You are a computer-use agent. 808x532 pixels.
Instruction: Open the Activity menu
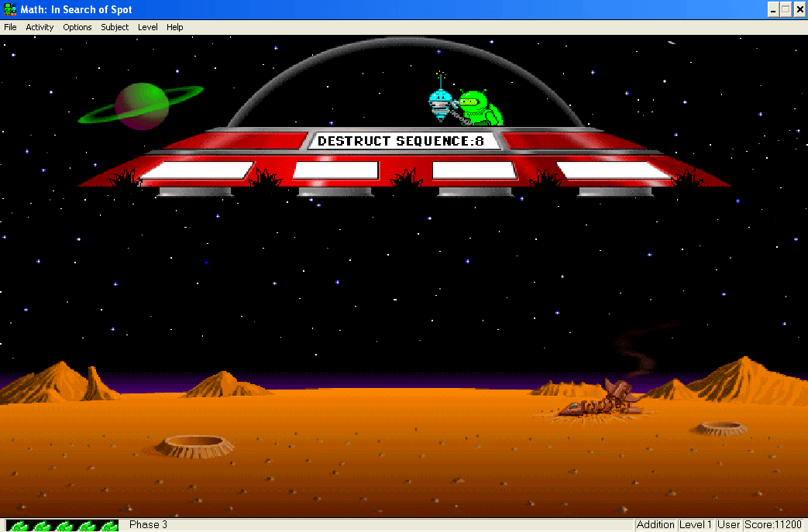[40, 27]
